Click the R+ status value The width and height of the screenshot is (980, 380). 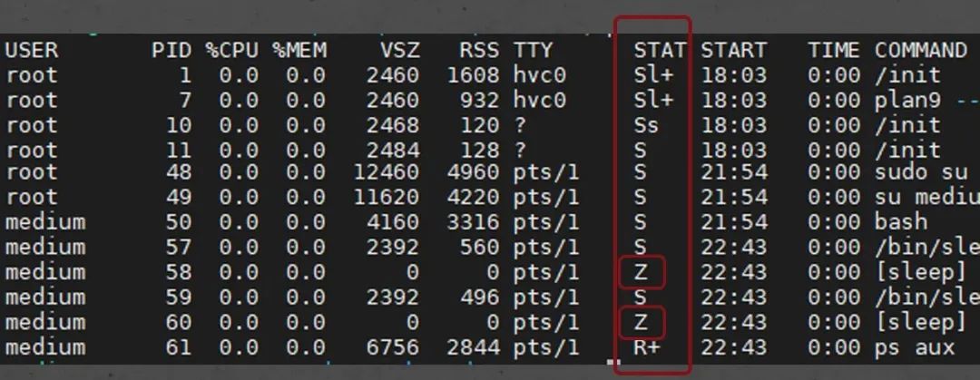point(647,347)
